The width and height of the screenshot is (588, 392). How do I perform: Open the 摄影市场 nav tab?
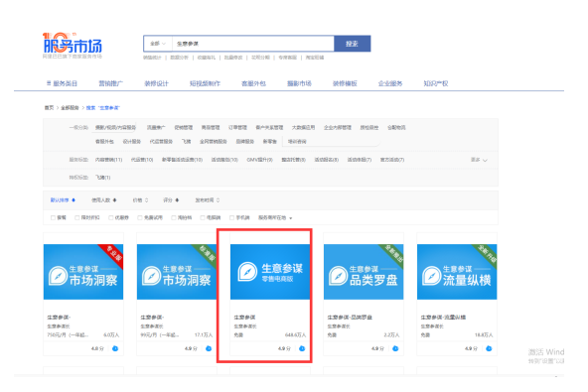coord(299,83)
